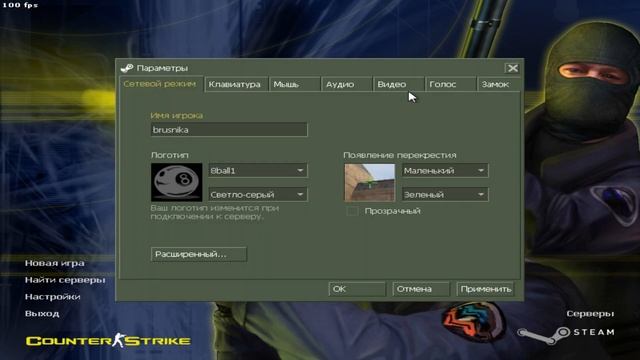Open the Мышь tab
The height and width of the screenshot is (360, 640).
click(295, 84)
